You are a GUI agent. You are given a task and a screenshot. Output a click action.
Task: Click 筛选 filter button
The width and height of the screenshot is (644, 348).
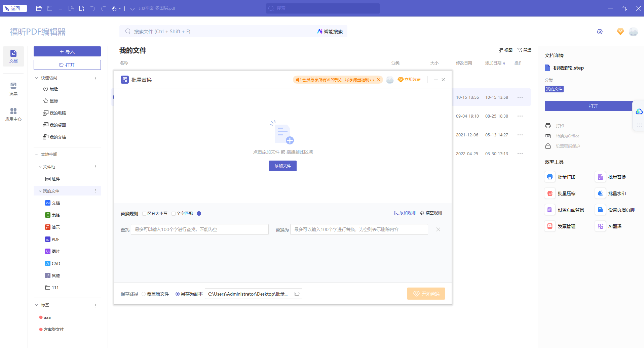click(525, 50)
